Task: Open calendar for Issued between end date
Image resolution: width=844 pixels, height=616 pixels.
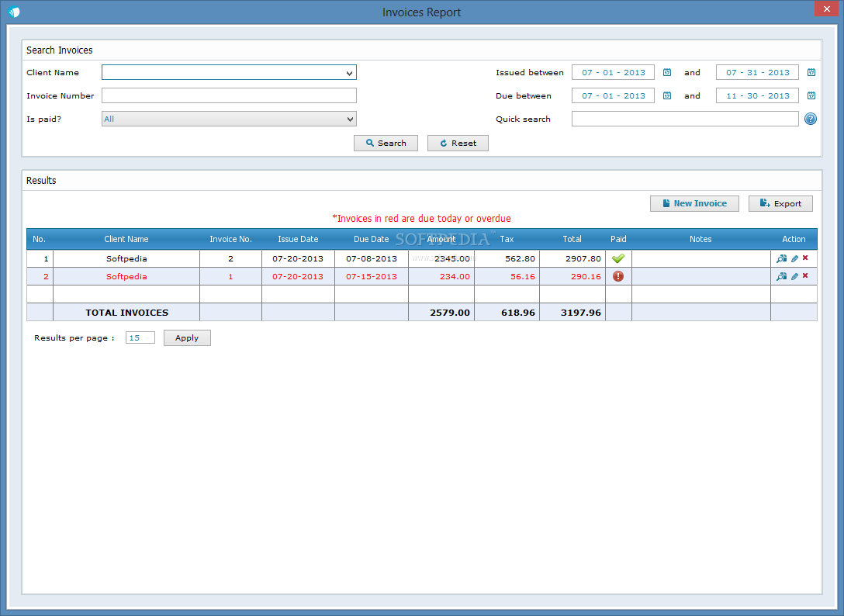Action: [x=811, y=72]
